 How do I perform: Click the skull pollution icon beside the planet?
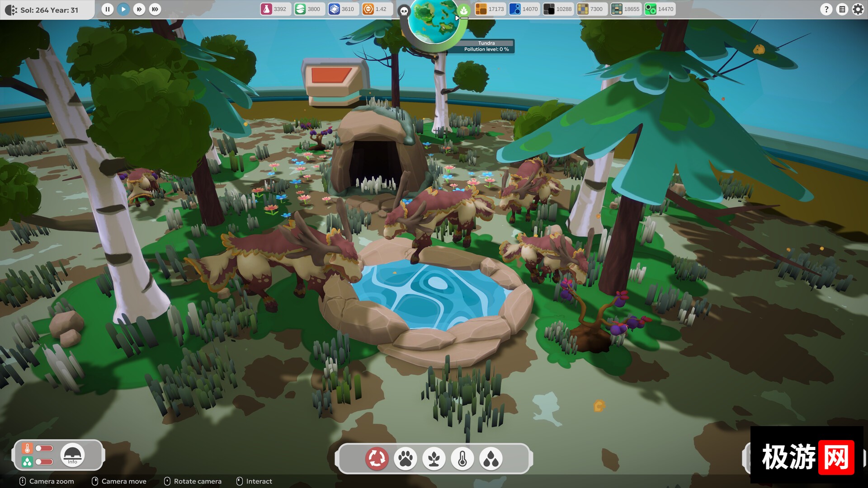coord(404,11)
